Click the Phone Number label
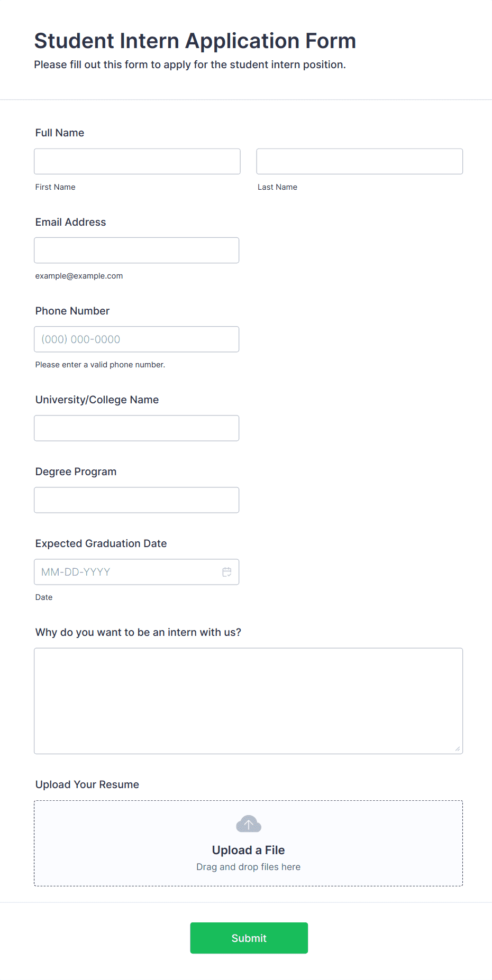 point(72,311)
